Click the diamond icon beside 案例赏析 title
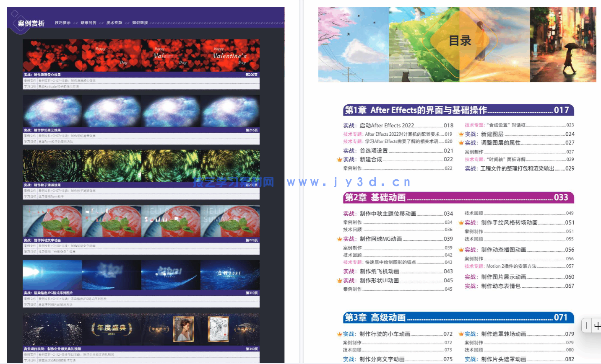 [14, 14]
